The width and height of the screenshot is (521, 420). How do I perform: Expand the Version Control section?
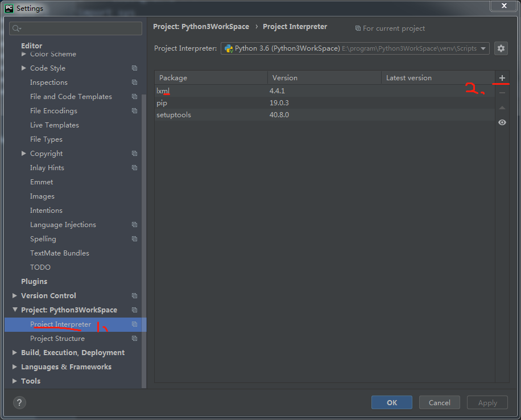15,295
